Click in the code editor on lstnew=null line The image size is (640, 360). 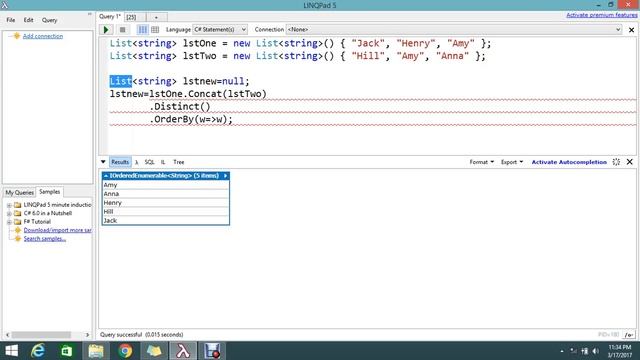pyautogui.click(x=180, y=81)
